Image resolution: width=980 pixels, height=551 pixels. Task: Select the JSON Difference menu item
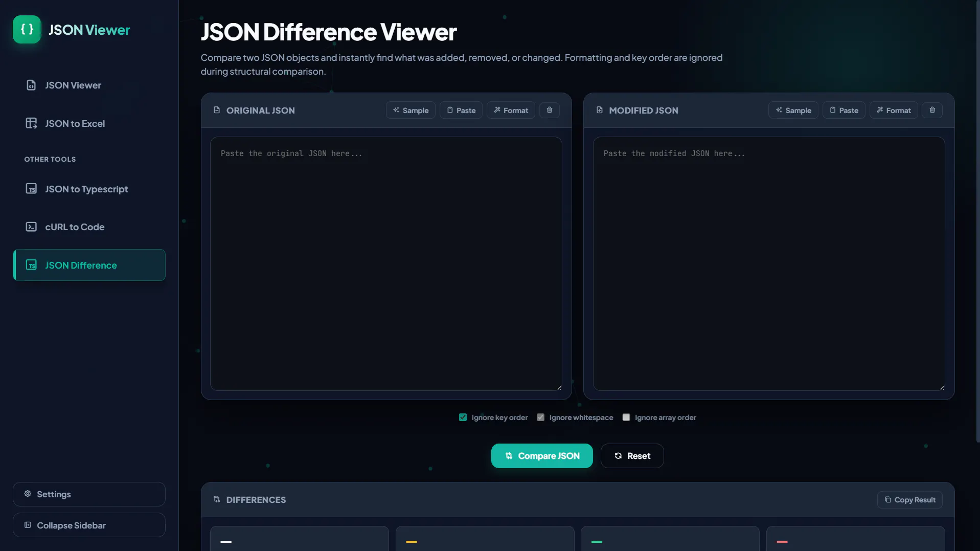coord(89,265)
